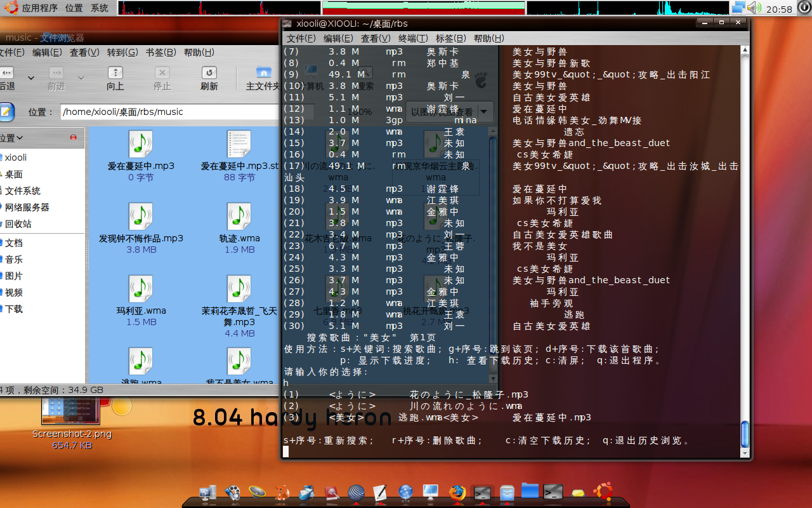Open 帮助(H) menu in file browser

[199, 53]
